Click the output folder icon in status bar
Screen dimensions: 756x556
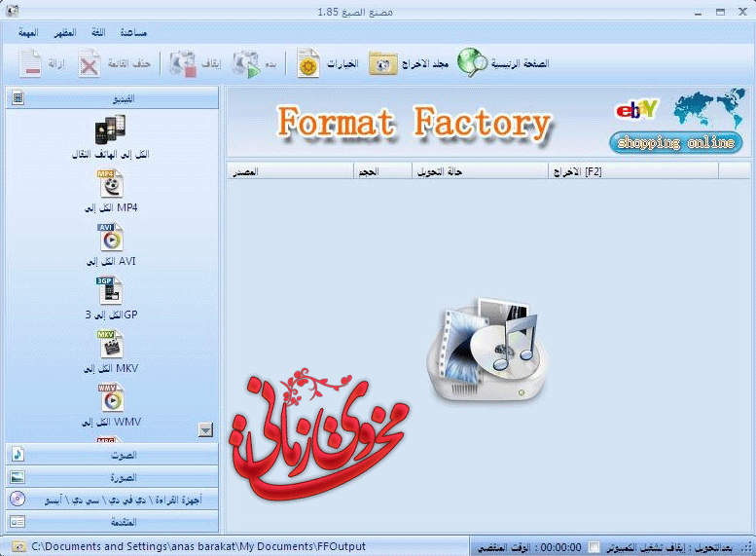18,546
